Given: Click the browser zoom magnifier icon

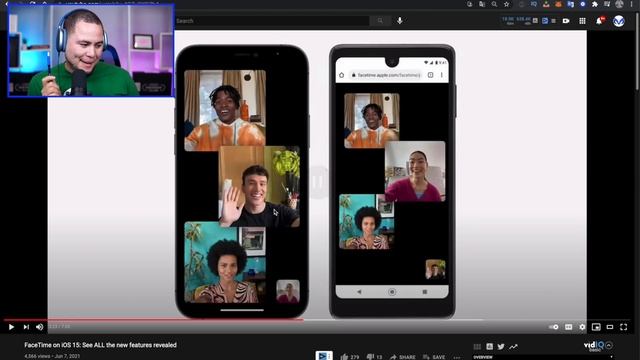Looking at the screenshot, I should point(494,4).
